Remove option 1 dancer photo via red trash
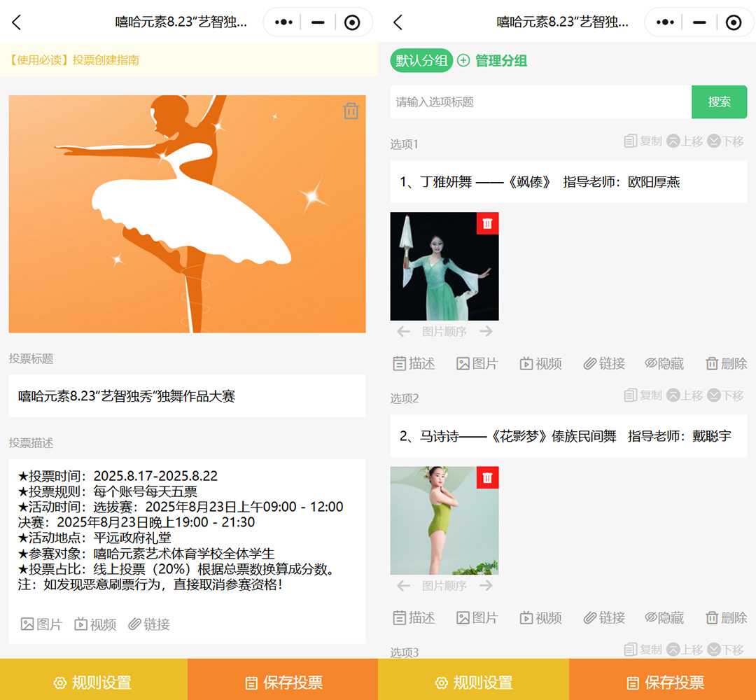 click(487, 223)
